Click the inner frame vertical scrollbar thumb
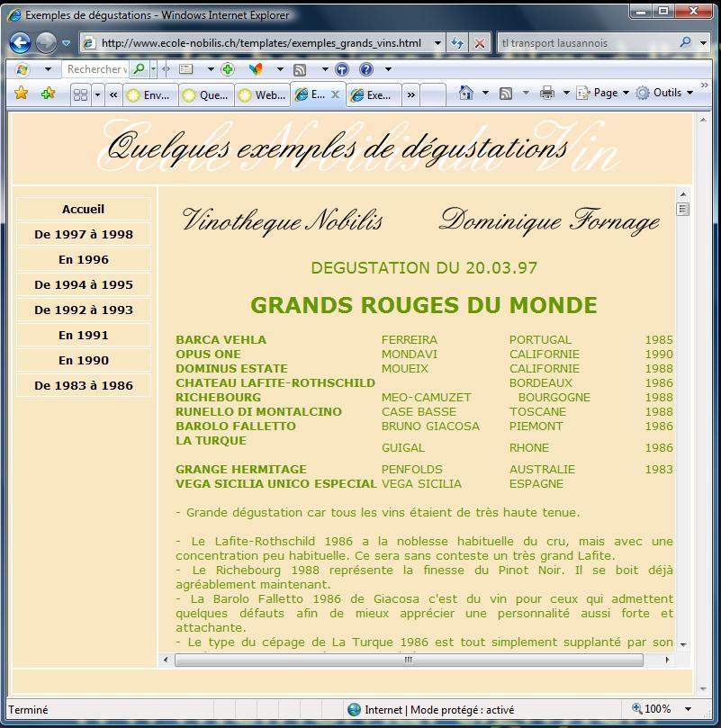 (682, 210)
